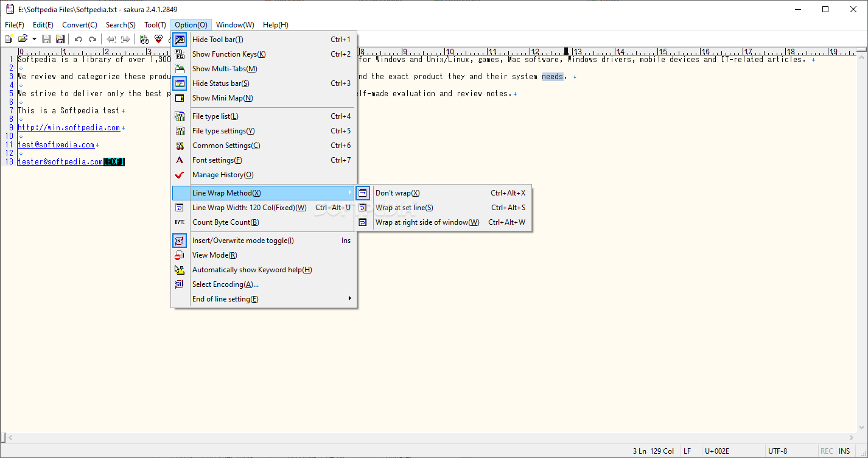
Task: Toggle Insert/Overwrite mode in menu
Action: tap(264, 241)
